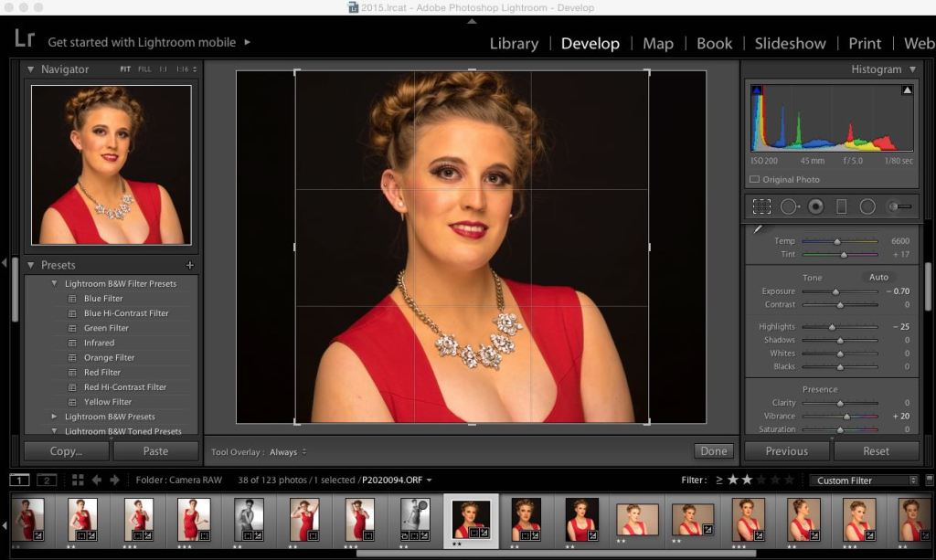The height and width of the screenshot is (560, 936).
Task: Go to previous photo using the back arrow
Action: point(97,480)
